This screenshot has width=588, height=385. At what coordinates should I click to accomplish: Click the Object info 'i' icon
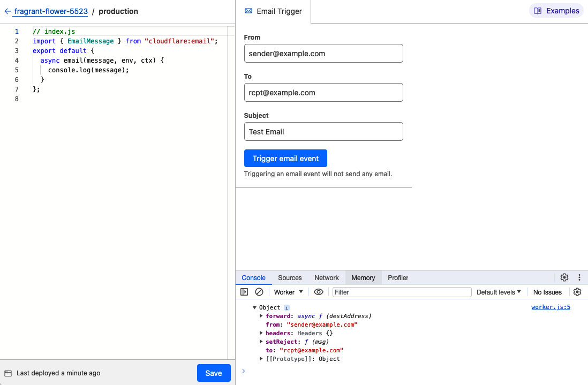tap(287, 307)
